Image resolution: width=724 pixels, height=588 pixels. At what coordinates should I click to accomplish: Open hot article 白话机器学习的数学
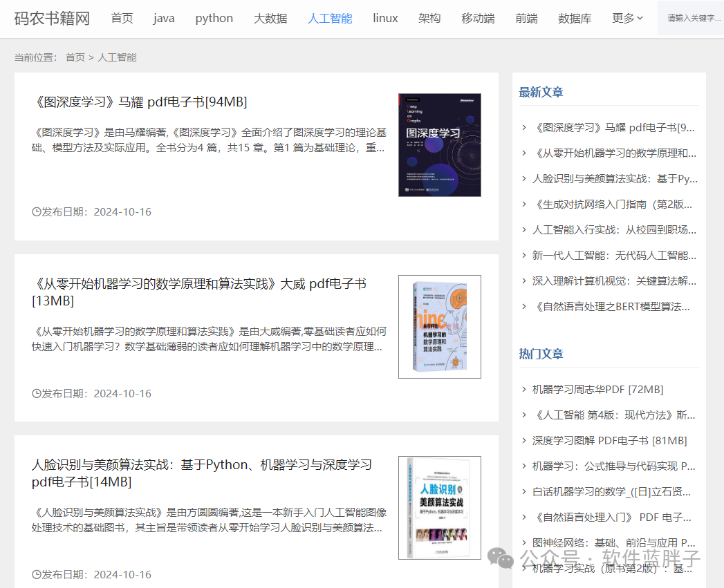tap(612, 492)
